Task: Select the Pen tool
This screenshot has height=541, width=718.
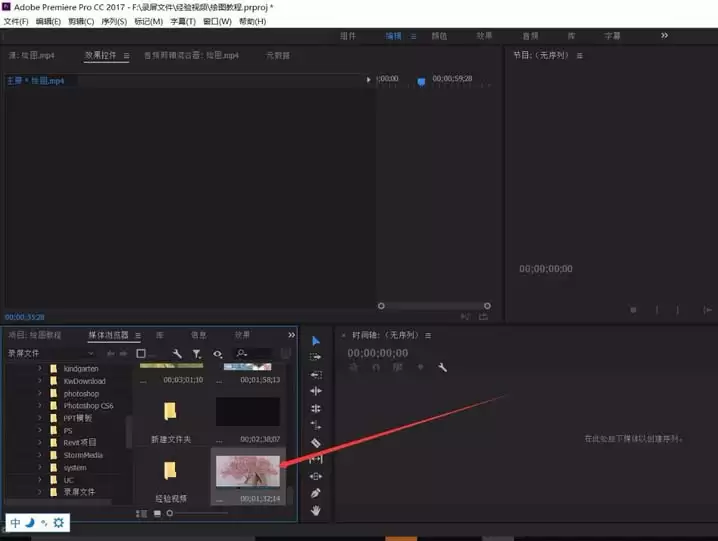Action: coord(315,493)
